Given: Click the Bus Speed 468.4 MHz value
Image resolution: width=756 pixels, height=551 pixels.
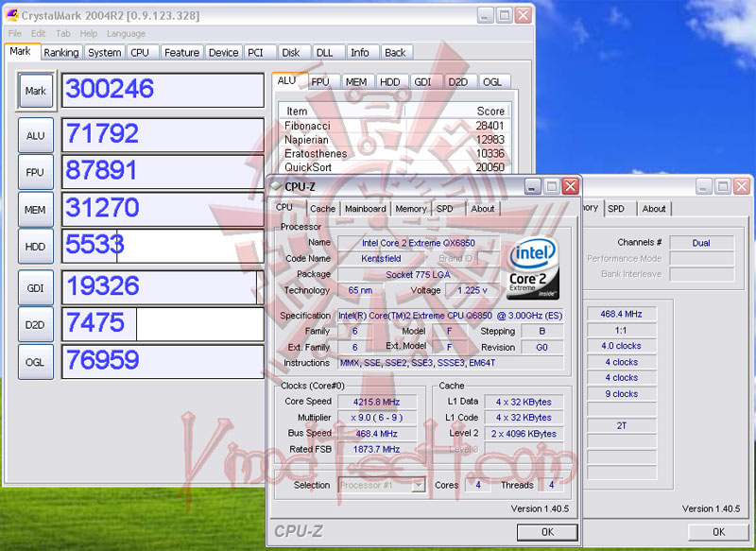Looking at the screenshot, I should (377, 434).
